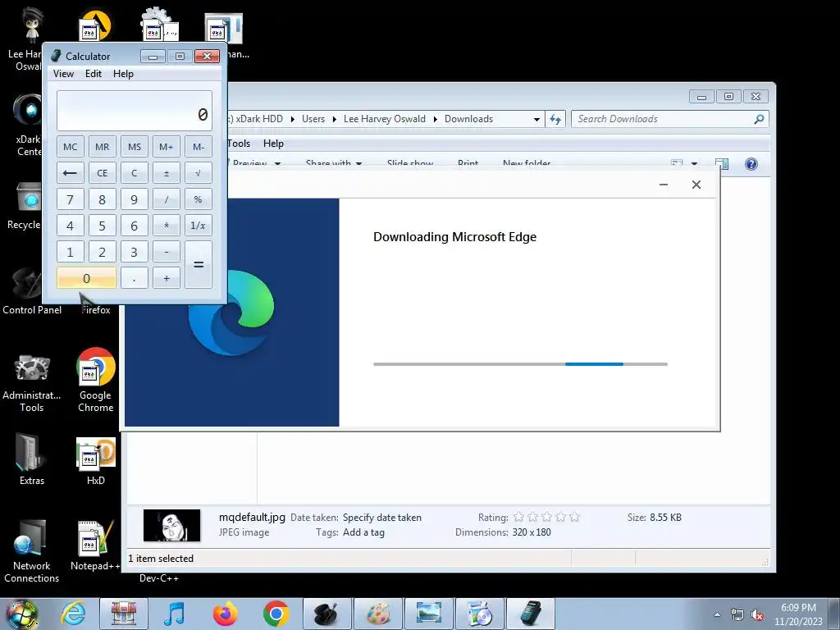This screenshot has height=630, width=840.
Task: Minimize the Edge installer dialog
Action: [x=663, y=185]
